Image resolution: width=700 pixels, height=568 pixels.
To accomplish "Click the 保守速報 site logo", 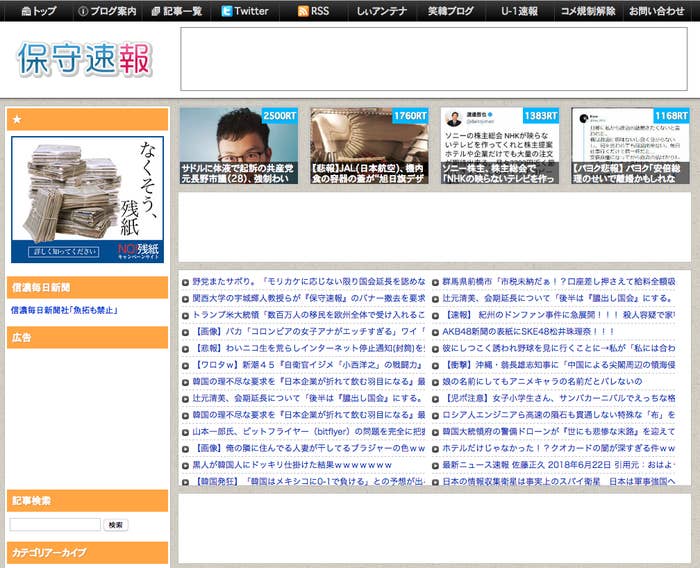I will [84, 59].
